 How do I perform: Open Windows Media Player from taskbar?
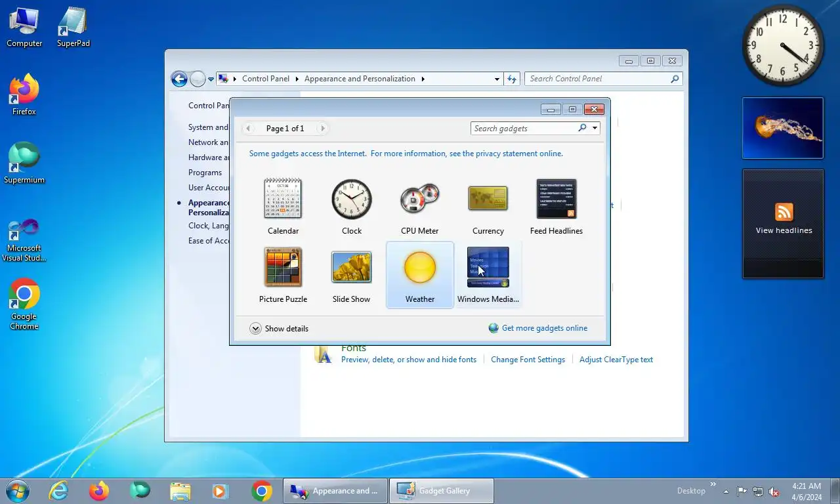[x=220, y=490]
